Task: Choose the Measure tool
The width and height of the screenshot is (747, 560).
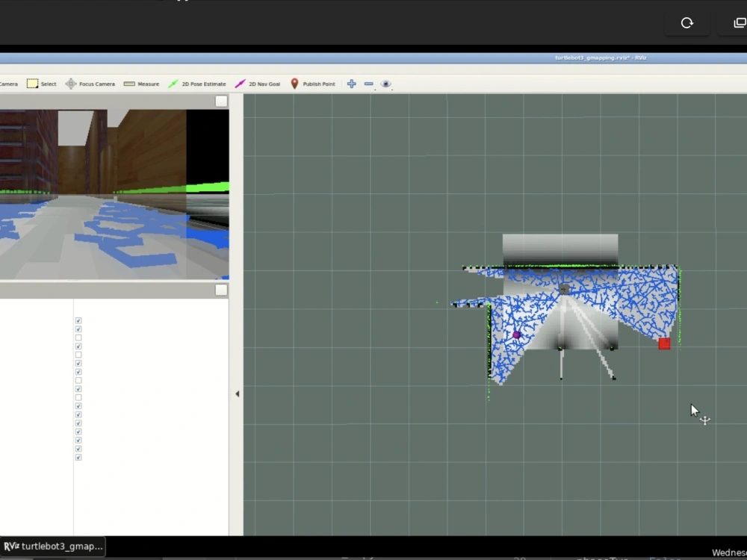Action: click(x=140, y=84)
